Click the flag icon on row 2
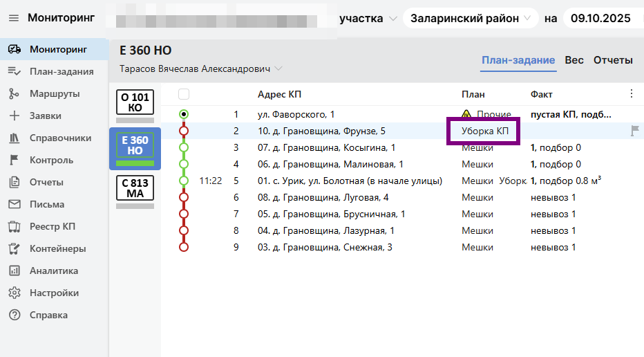This screenshot has width=644, height=357. (x=635, y=131)
